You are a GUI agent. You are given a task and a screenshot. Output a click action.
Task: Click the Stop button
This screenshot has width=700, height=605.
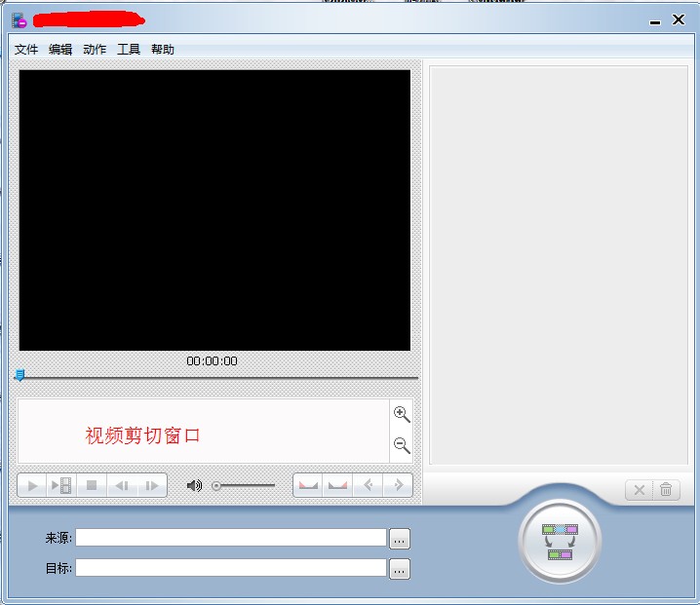point(92,485)
